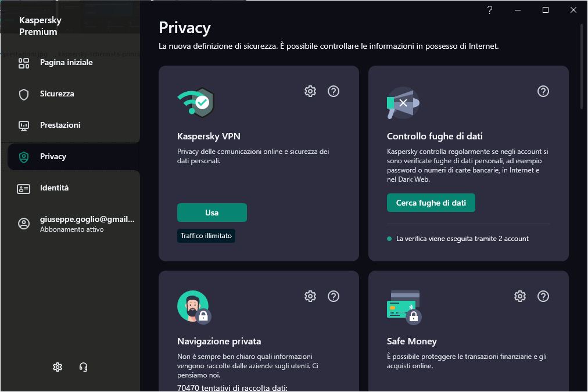
Task: Open support headset icon in sidebar
Action: (83, 367)
